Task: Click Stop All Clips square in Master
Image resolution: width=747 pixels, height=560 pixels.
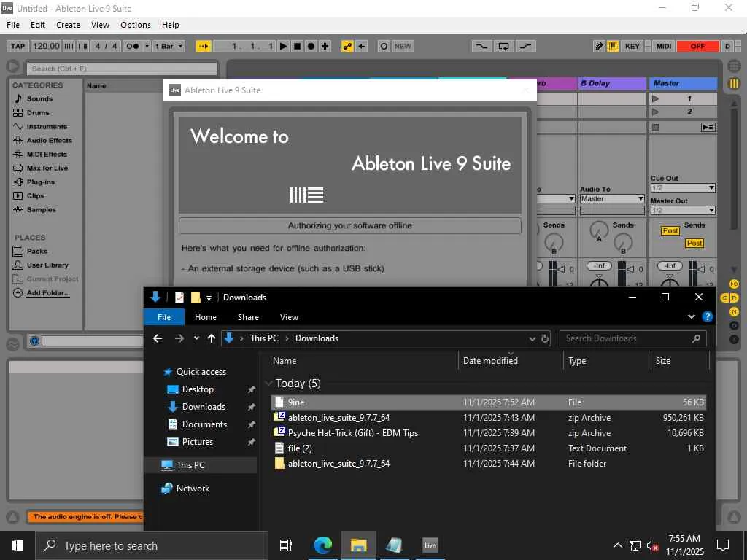Action: (656, 127)
